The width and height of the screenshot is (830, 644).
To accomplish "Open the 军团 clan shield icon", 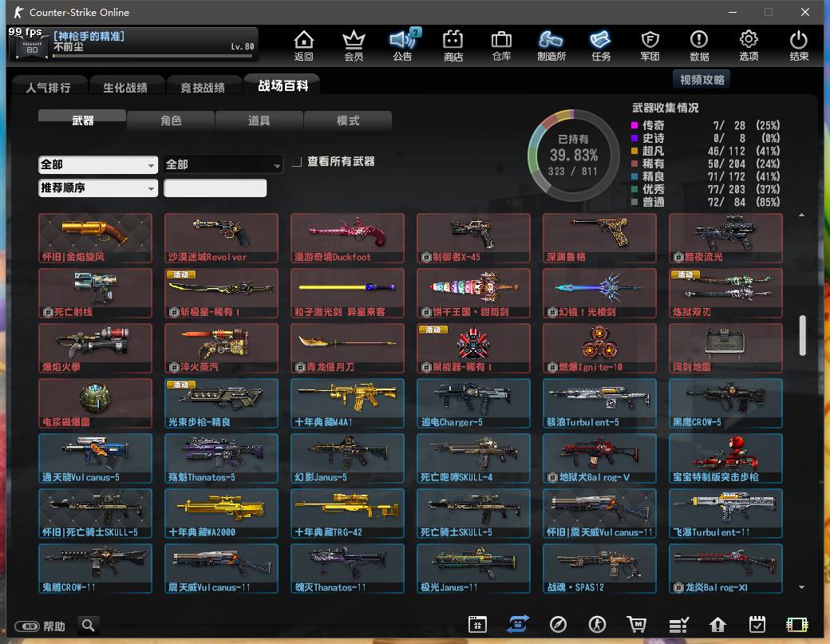I will coord(650,45).
